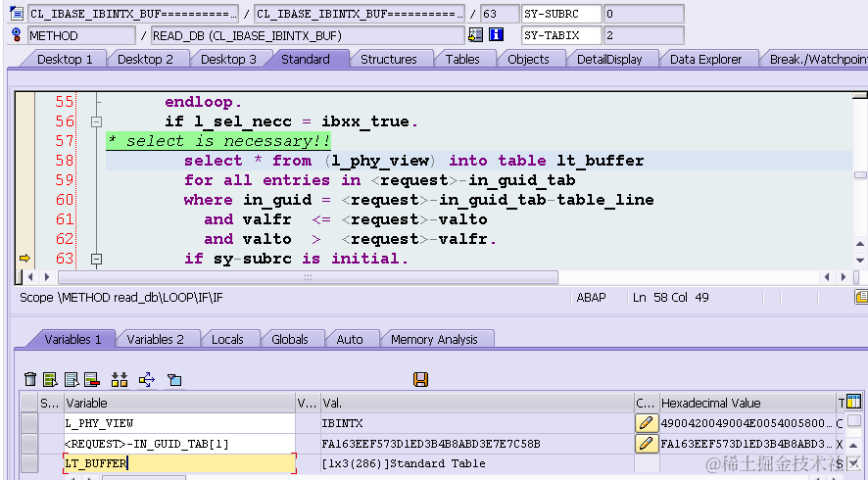Click the ABAP status bar entry
868x480 pixels.
pyautogui.click(x=591, y=297)
